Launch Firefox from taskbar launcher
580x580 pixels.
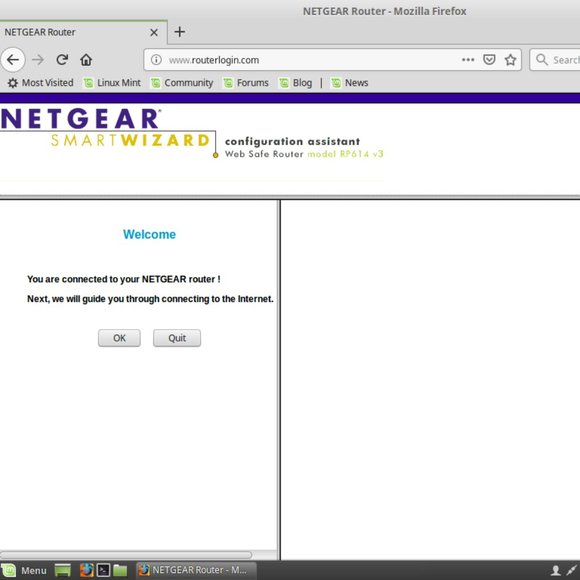coord(87,570)
